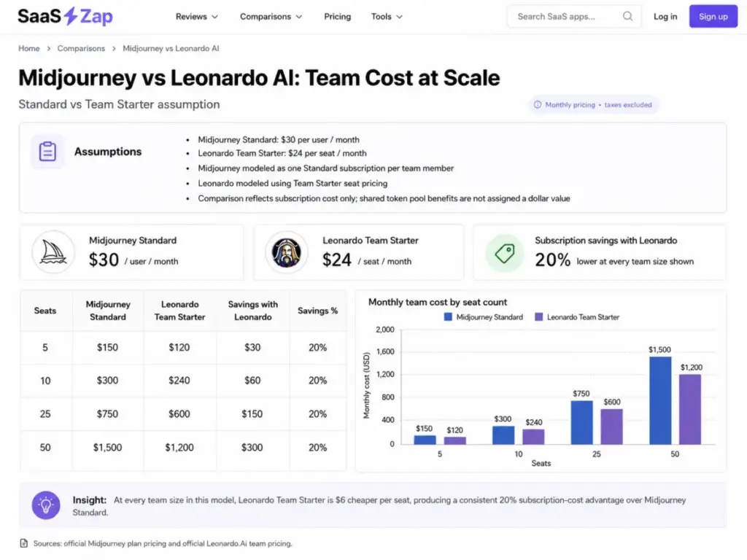Click the Midjourney sailboat logo
The image size is (747, 560).
point(53,252)
